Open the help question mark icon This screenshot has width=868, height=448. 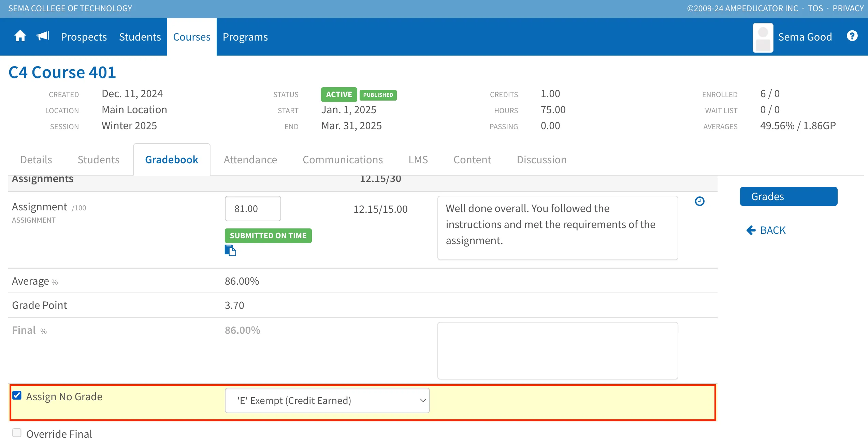(852, 36)
